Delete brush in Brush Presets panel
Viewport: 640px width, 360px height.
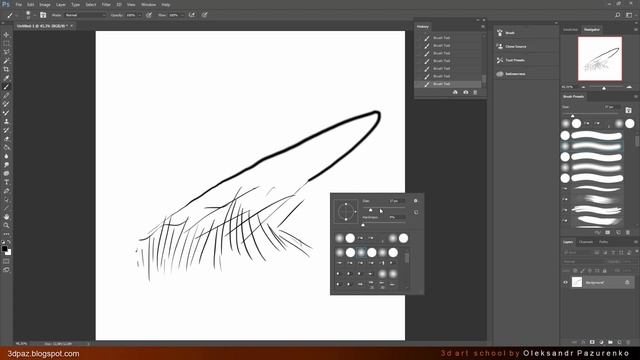[x=628, y=232]
